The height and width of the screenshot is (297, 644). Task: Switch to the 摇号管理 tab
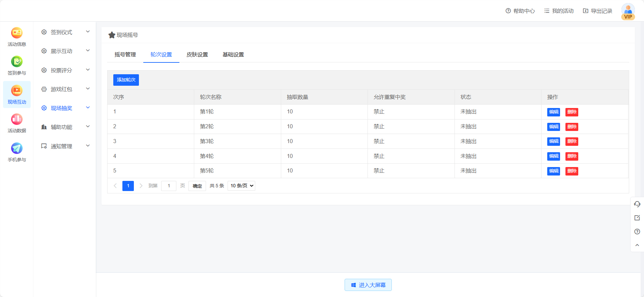pos(125,54)
